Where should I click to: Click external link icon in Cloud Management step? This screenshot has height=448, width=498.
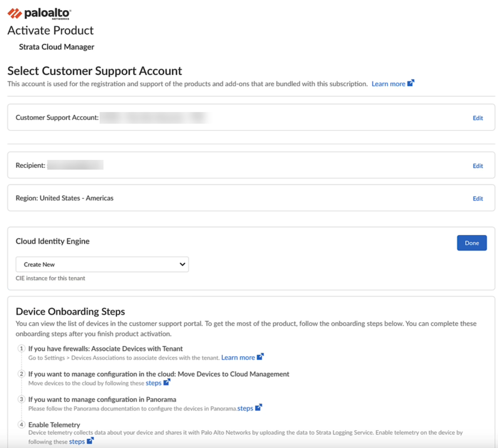(167, 382)
